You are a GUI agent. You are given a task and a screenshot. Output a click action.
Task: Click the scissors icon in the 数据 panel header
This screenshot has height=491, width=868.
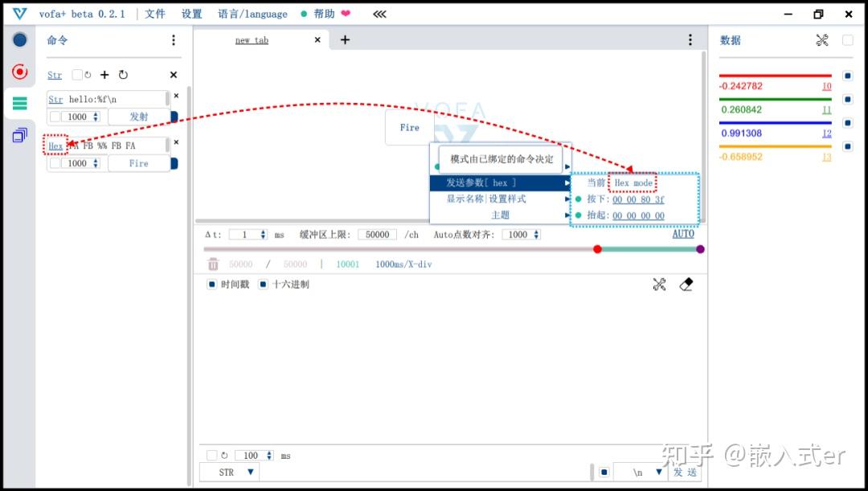(x=821, y=39)
